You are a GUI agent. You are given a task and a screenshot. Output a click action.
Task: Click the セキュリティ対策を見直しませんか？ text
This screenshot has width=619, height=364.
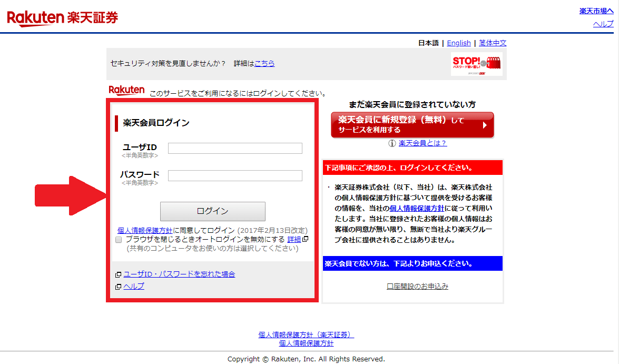pyautogui.click(x=168, y=64)
